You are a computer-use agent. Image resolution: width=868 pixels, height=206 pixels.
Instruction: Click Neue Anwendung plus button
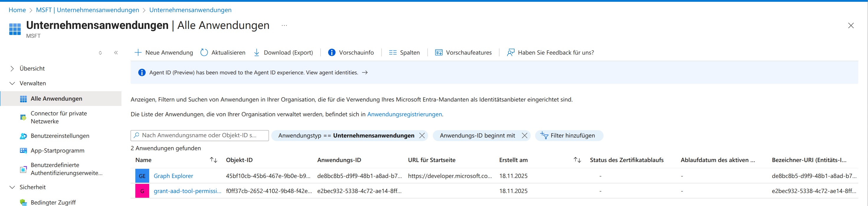tap(164, 53)
